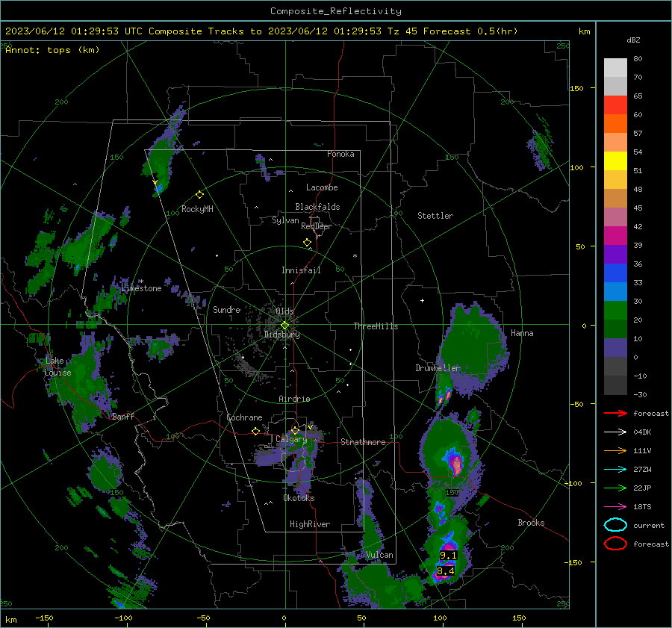This screenshot has height=628, width=672.
Task: Click the dBZ scale heading
Action: pos(633,40)
